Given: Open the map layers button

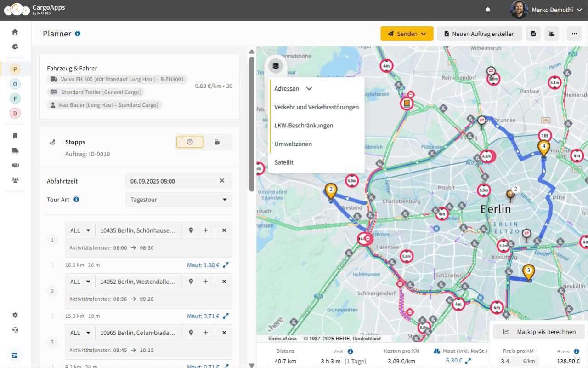Looking at the screenshot, I should pyautogui.click(x=276, y=66).
